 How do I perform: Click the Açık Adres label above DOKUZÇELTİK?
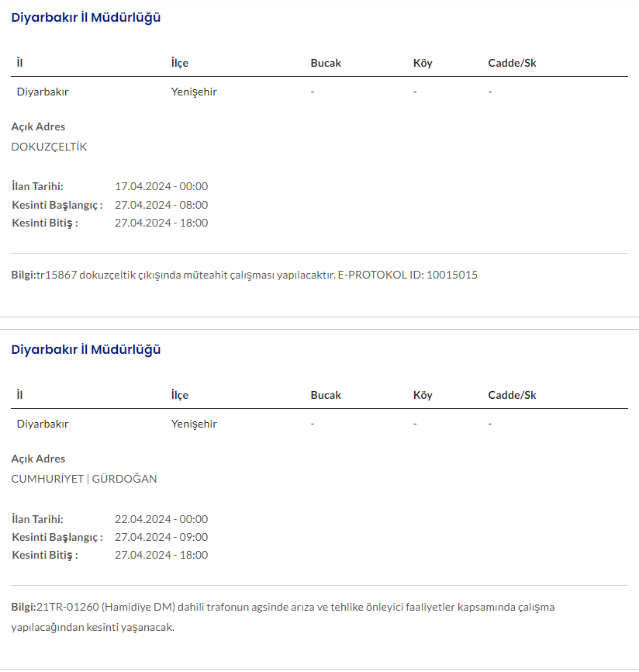38,126
